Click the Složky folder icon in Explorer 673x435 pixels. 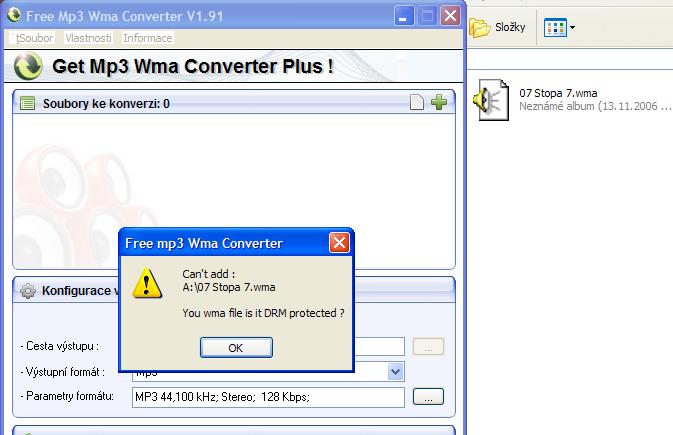[479, 28]
